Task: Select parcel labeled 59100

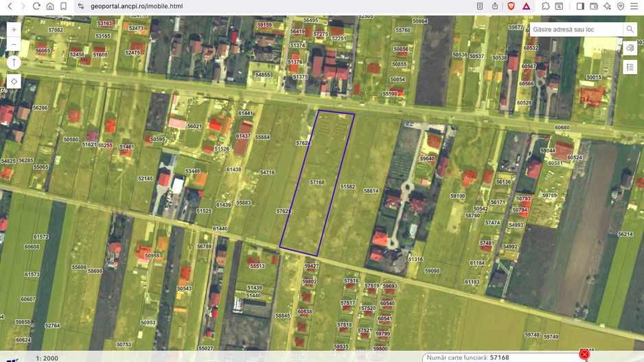Action: tap(457, 196)
